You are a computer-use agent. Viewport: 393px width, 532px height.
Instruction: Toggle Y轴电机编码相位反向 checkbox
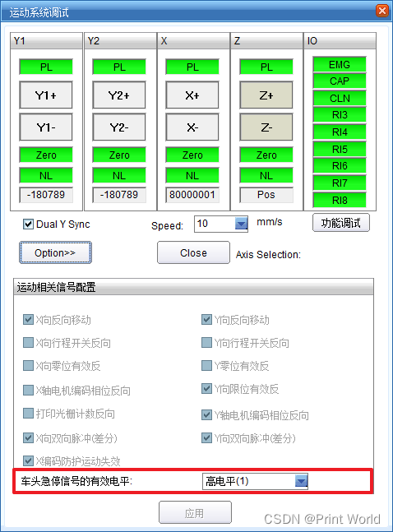[x=206, y=414]
